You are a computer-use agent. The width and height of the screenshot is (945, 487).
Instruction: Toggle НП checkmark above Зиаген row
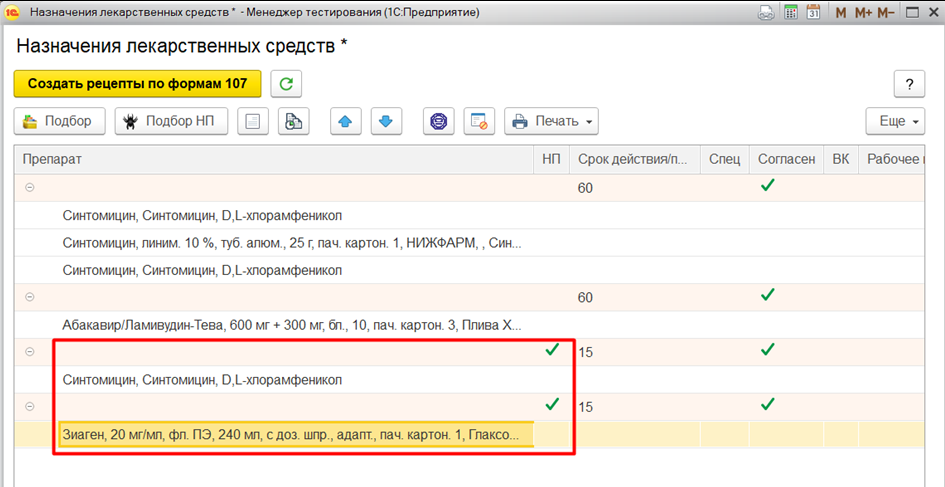(x=551, y=405)
